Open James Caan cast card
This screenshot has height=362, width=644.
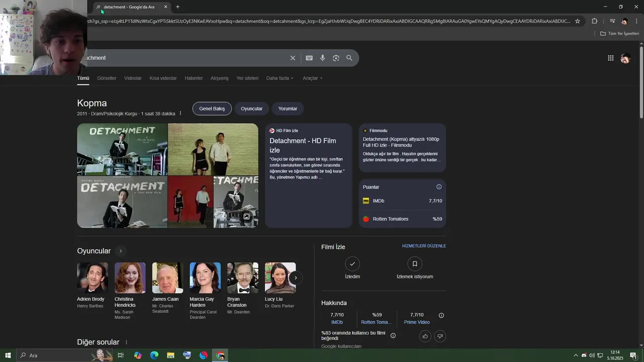click(x=168, y=288)
